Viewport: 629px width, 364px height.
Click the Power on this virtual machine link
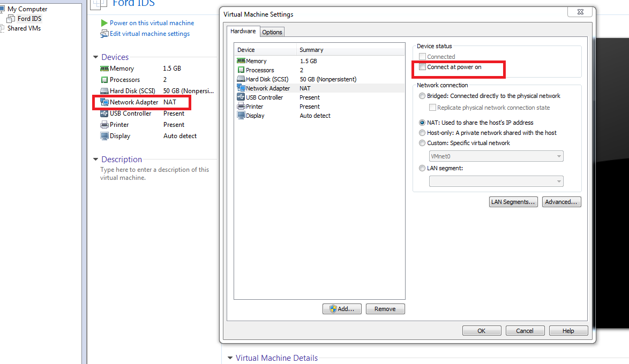[152, 23]
